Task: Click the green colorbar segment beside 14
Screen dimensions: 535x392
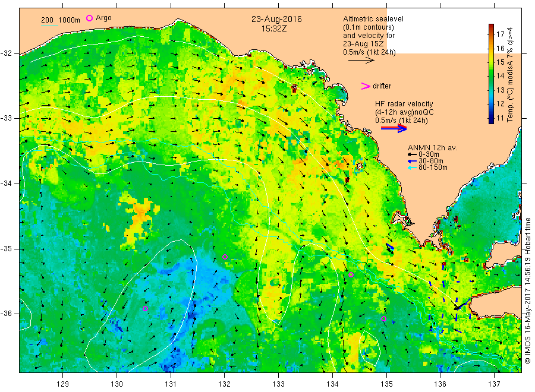Action: [x=491, y=75]
